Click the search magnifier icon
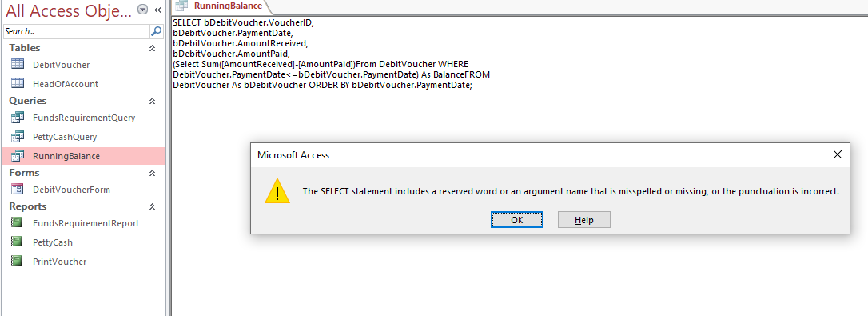868x316 pixels. pos(156,32)
